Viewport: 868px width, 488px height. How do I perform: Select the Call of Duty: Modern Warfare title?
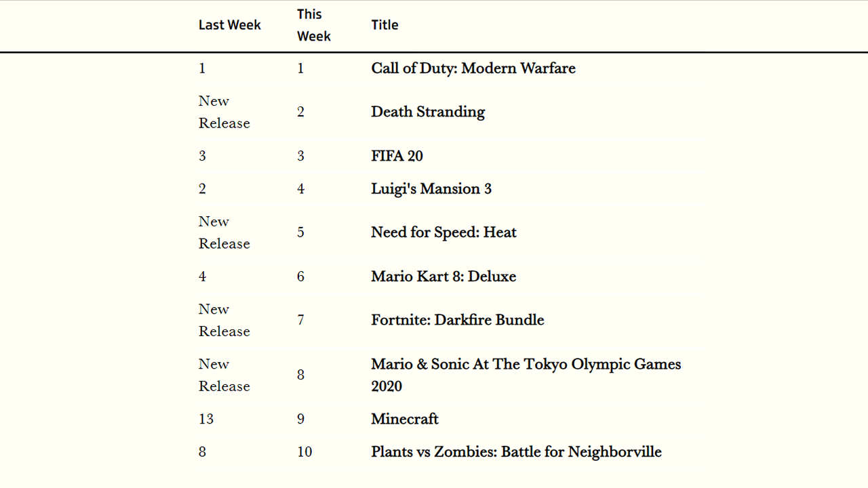(x=473, y=68)
